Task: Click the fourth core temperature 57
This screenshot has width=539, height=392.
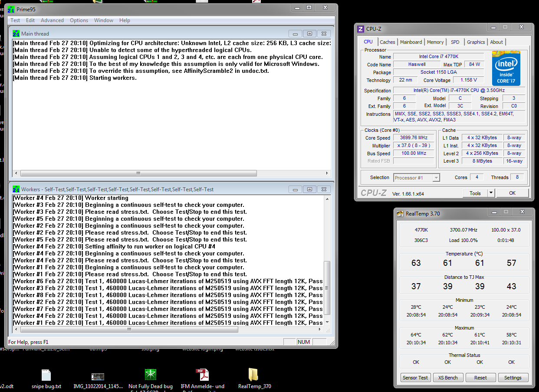Action: [512, 263]
